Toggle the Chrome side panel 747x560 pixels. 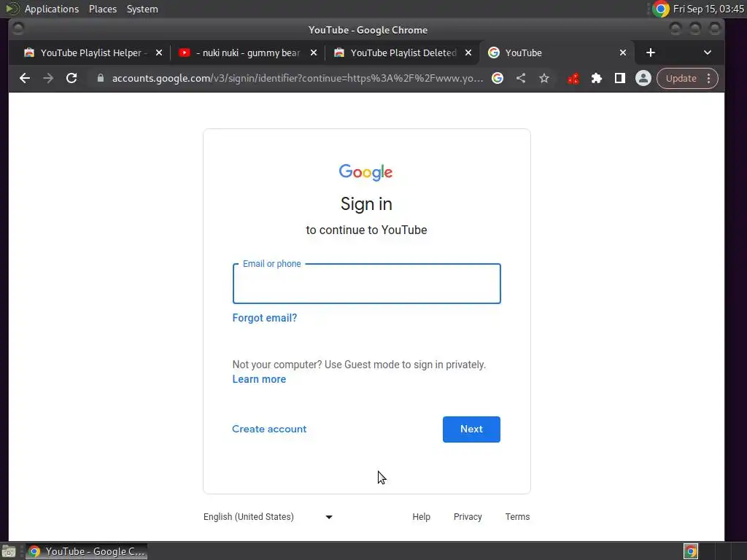click(620, 78)
